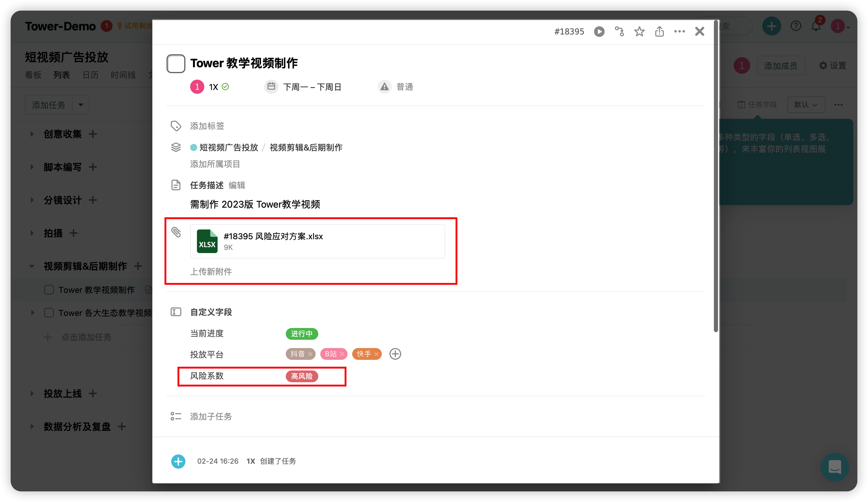Open the help question mark icon
Screen dimensions: 868x502
pos(796,26)
